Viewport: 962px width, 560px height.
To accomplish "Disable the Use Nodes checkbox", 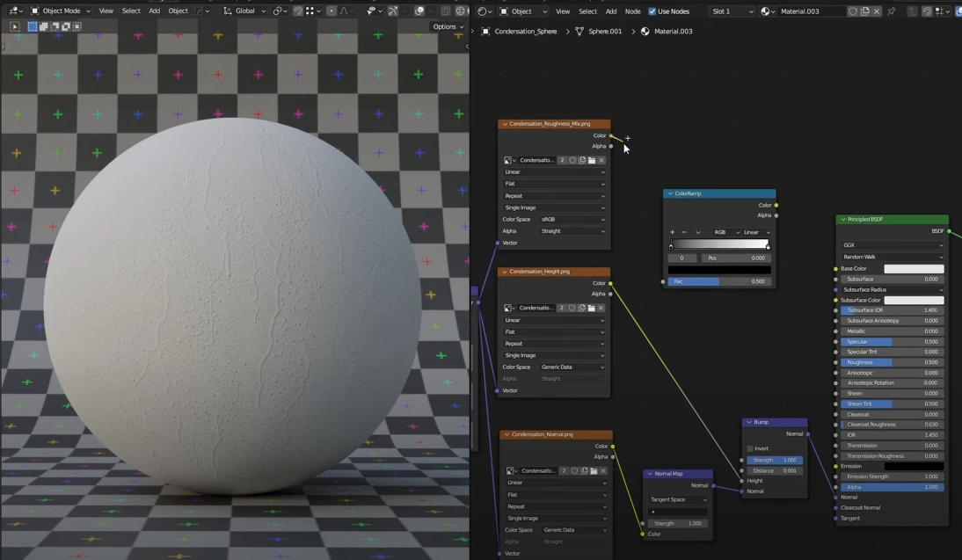I will click(x=652, y=11).
